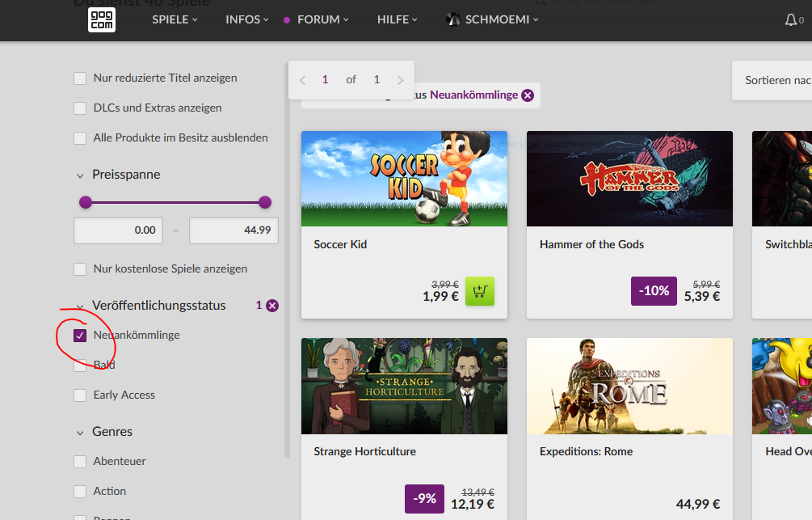812x520 pixels.
Task: Check Alle Produkte im Besitz ausblenden
Action: click(x=80, y=138)
